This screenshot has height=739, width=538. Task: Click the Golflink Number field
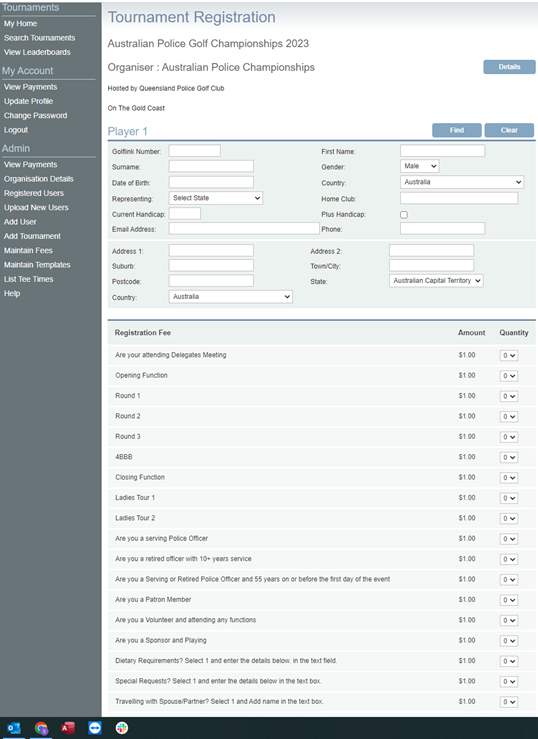pyautogui.click(x=195, y=151)
